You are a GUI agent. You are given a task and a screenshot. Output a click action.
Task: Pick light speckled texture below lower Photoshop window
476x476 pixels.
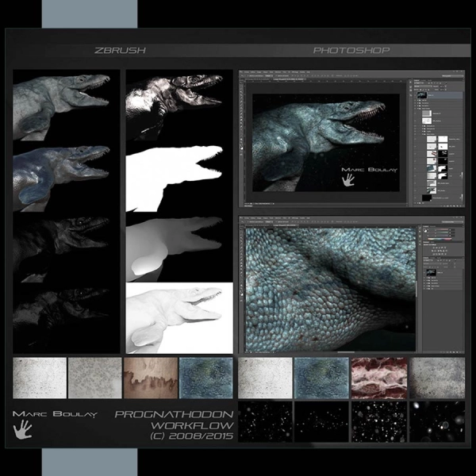265,378
